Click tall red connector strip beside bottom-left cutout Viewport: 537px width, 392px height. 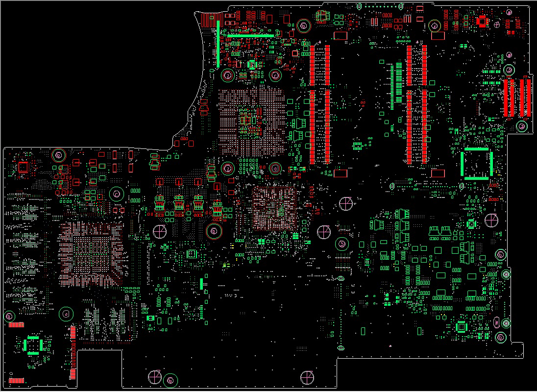pyautogui.click(x=73, y=353)
